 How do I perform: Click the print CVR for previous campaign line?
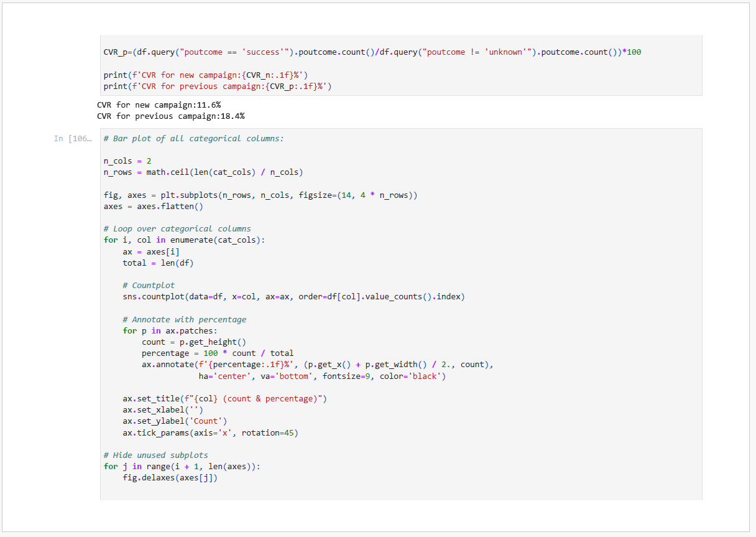coord(217,86)
